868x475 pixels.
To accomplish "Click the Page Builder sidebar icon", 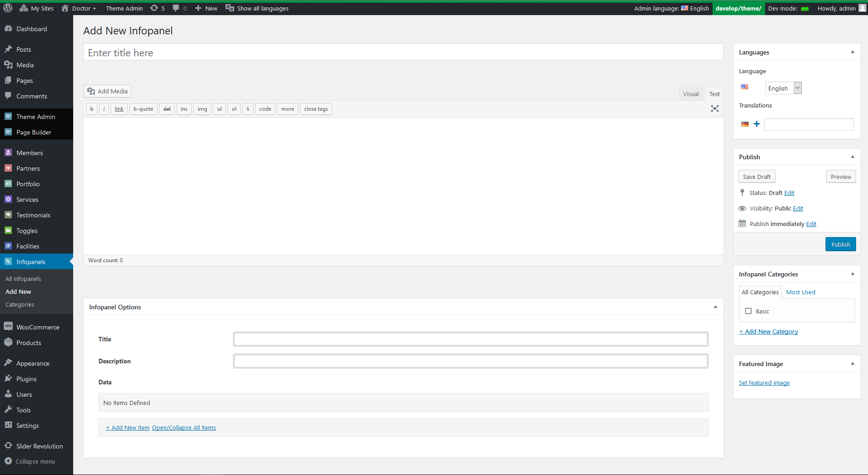I will (8, 132).
